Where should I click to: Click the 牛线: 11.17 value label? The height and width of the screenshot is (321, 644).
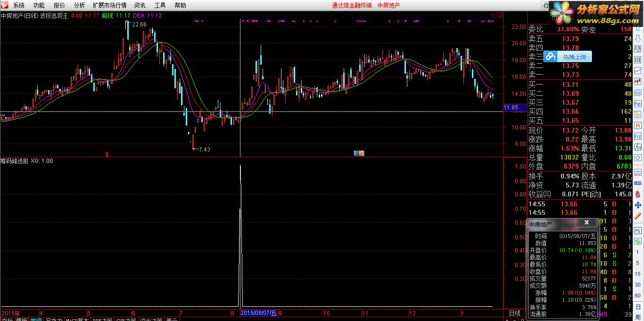(x=85, y=16)
